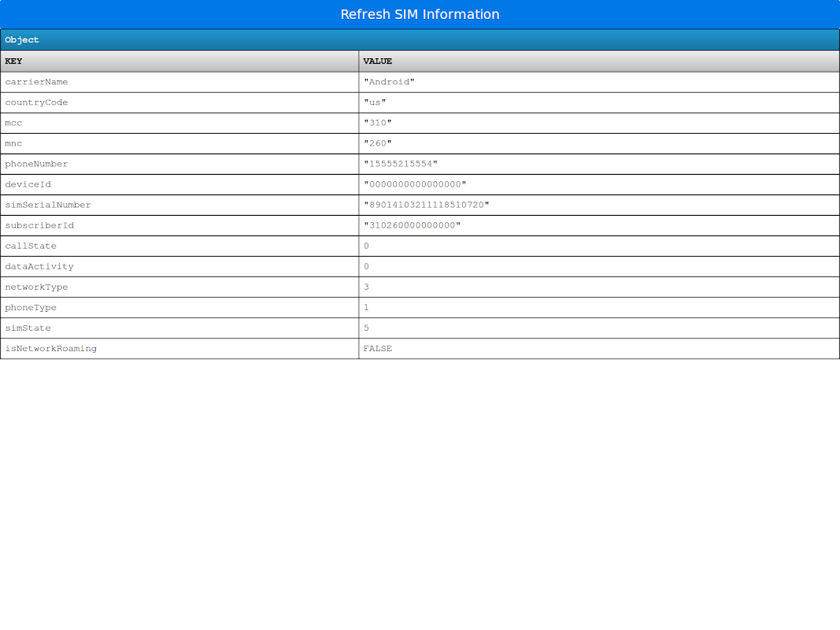Select the dataActivity value 0
Screen dimensions: 840x630
pos(599,266)
